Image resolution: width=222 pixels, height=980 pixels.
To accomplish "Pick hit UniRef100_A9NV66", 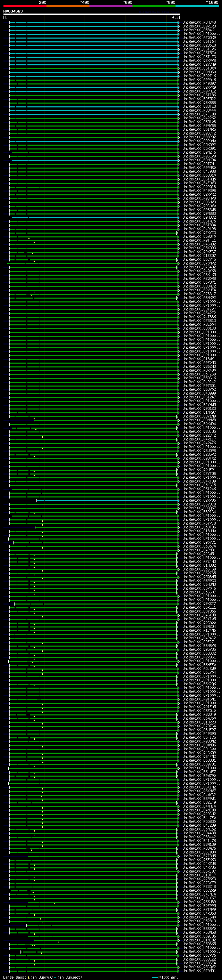I will (x=199, y=126).
